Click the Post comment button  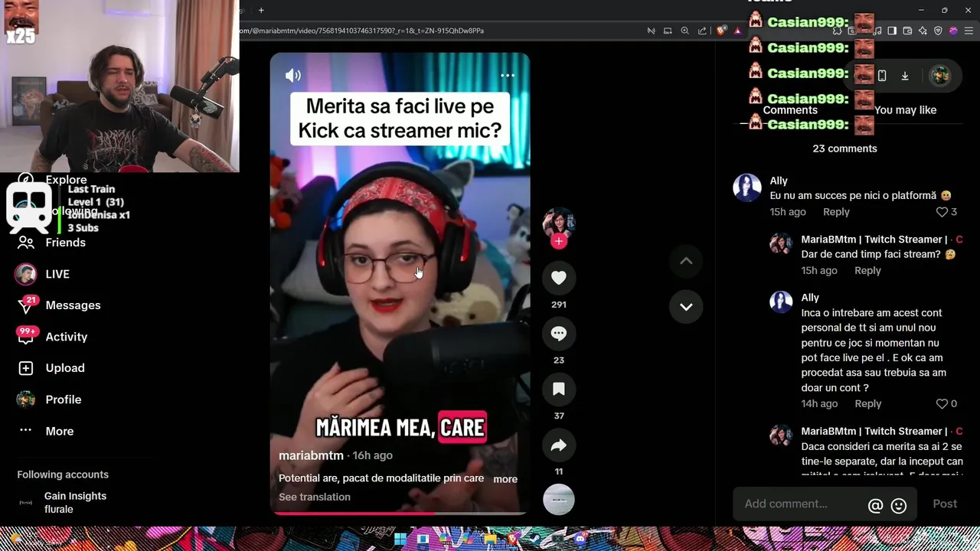click(945, 504)
